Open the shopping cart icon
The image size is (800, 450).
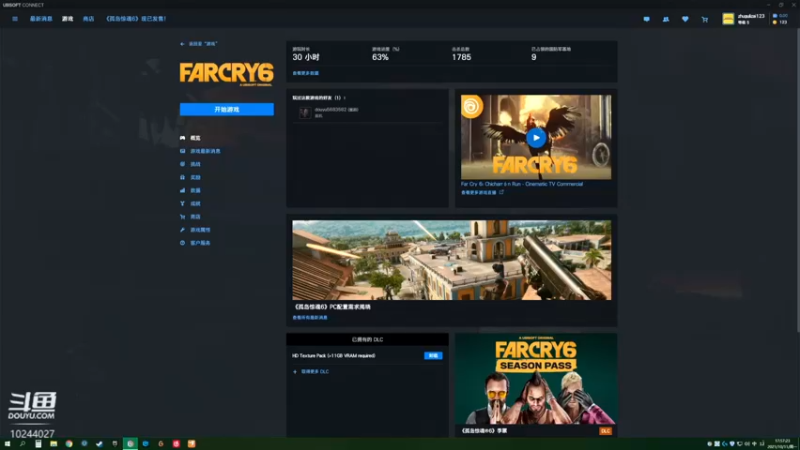coord(705,19)
